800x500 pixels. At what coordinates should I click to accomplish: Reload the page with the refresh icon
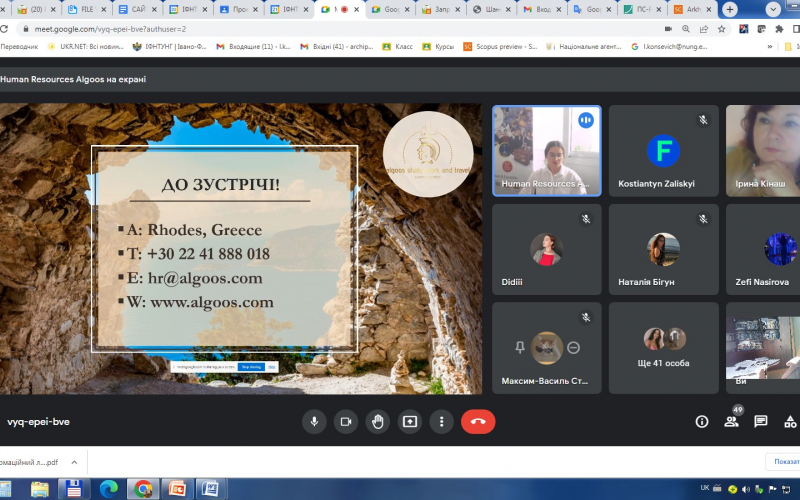click(4, 29)
